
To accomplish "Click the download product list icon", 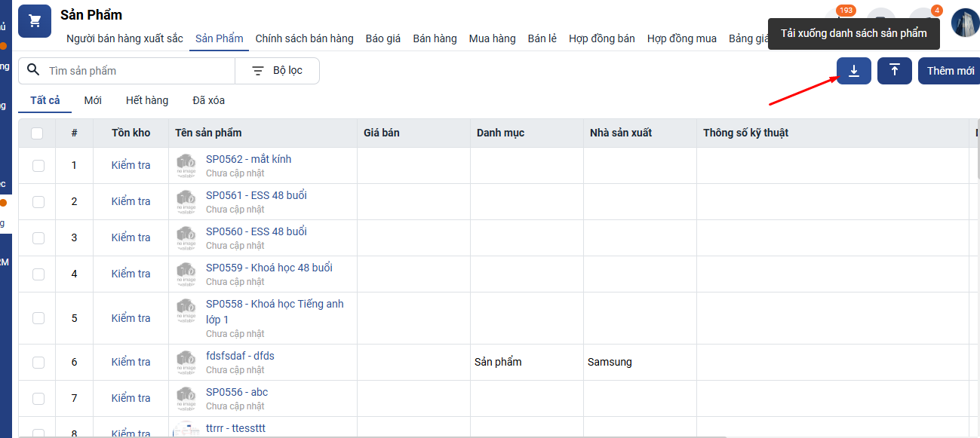I will (x=854, y=71).
